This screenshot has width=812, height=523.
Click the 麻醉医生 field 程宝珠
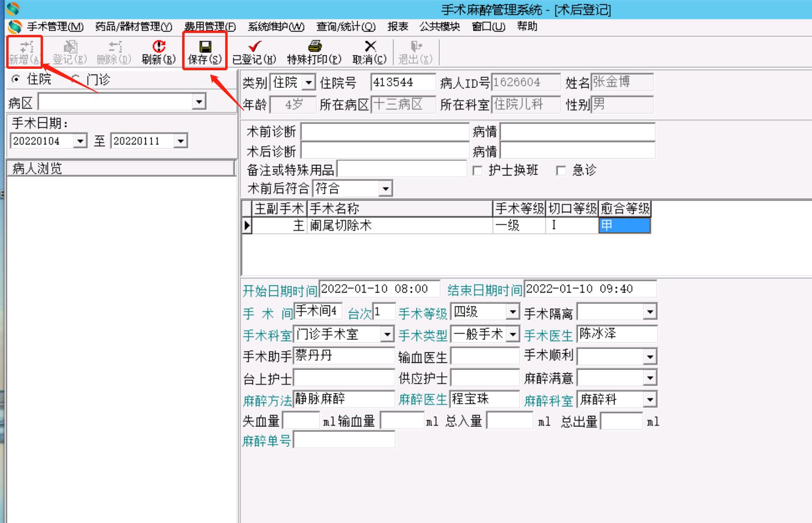pos(485,399)
